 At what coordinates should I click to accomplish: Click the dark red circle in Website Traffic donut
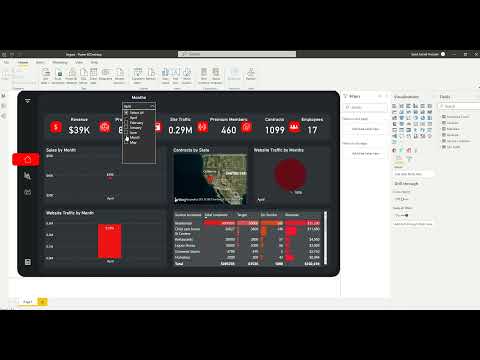(290, 174)
